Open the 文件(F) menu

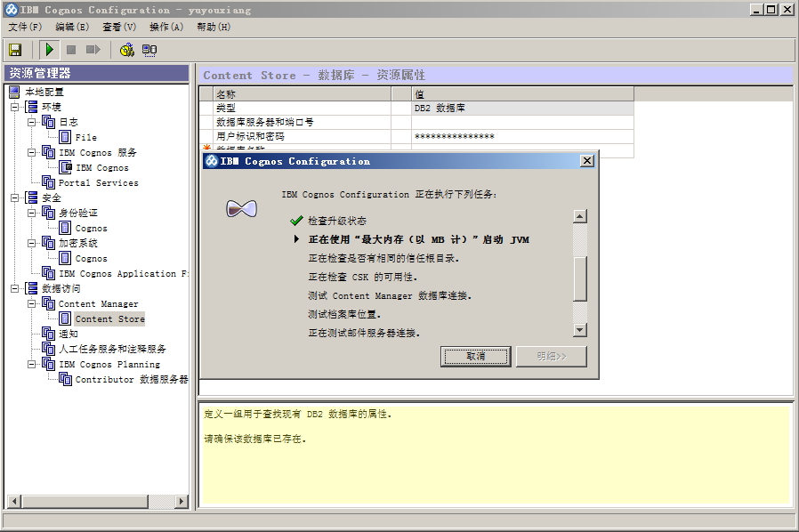pos(24,27)
